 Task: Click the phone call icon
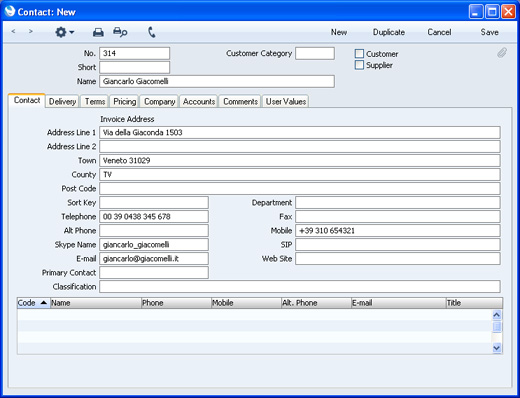pos(152,32)
